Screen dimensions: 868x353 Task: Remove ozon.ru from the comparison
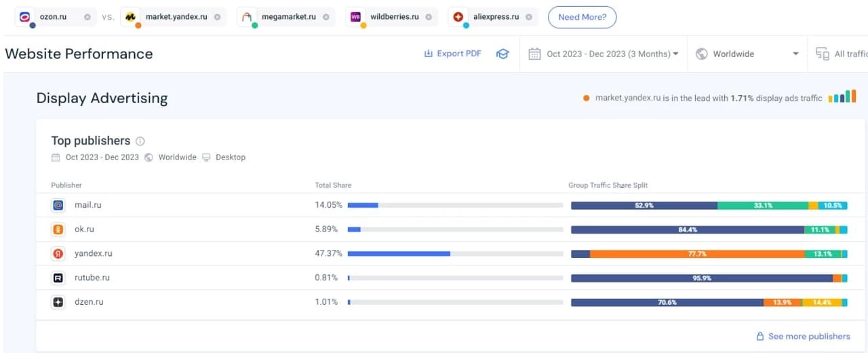(87, 17)
